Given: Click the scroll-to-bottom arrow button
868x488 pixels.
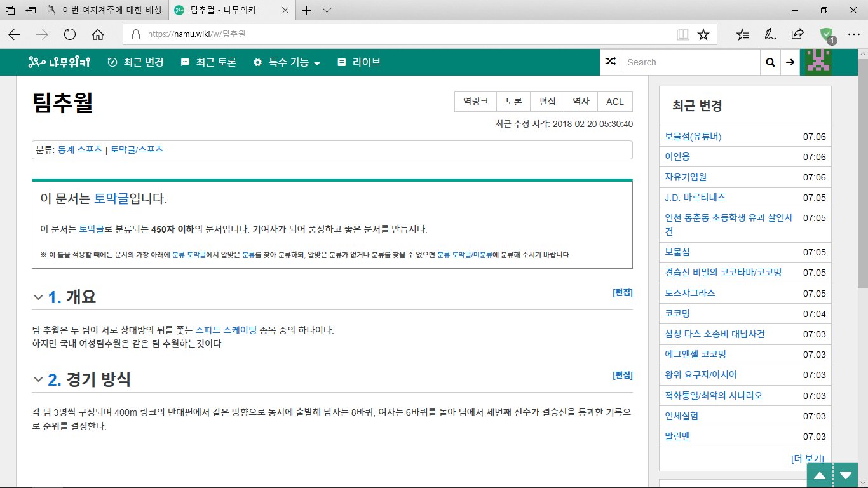Looking at the screenshot, I should 846,475.
